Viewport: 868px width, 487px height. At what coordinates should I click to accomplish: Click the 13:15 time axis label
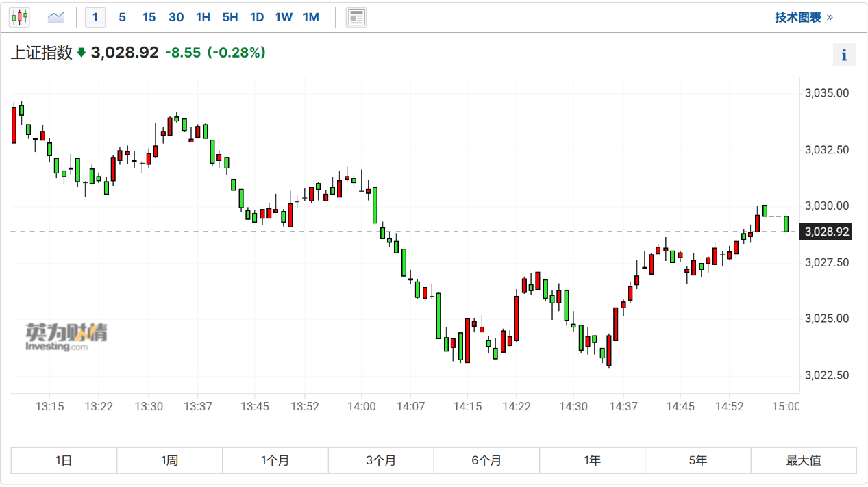tap(49, 406)
